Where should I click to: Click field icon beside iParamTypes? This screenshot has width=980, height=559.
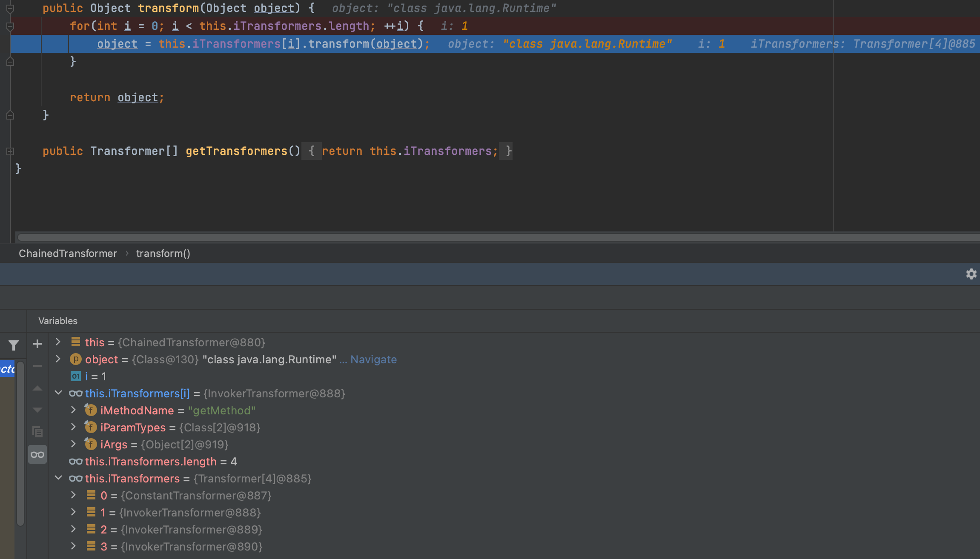tap(90, 427)
